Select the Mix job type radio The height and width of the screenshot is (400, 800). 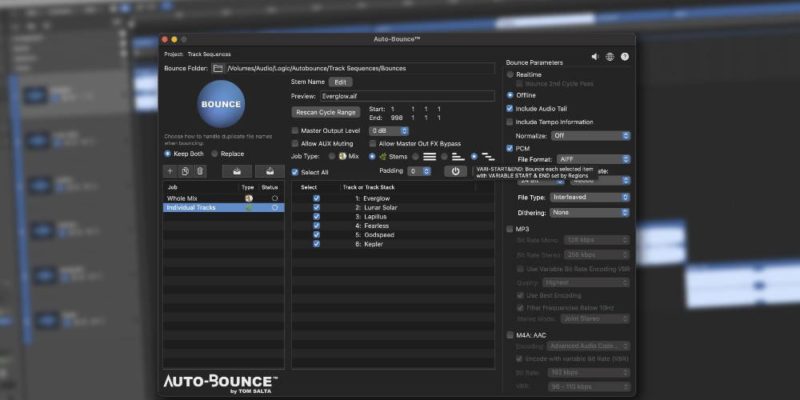tap(332, 157)
